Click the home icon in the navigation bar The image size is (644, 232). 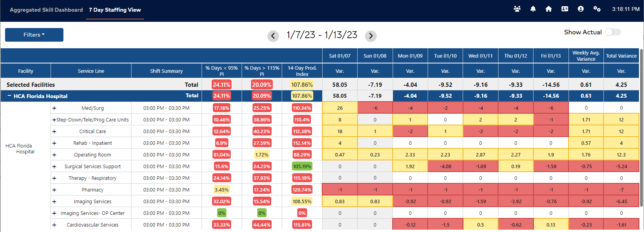[548, 9]
